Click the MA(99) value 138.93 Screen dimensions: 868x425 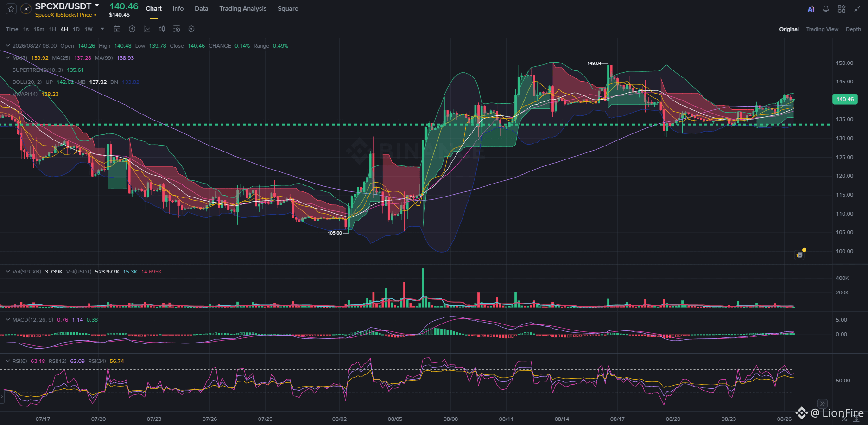pyautogui.click(x=125, y=58)
